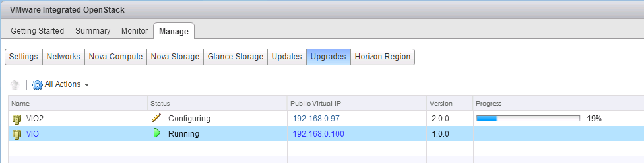Open the Networks sub-tab
This screenshot has height=163, width=644.
[x=63, y=57]
